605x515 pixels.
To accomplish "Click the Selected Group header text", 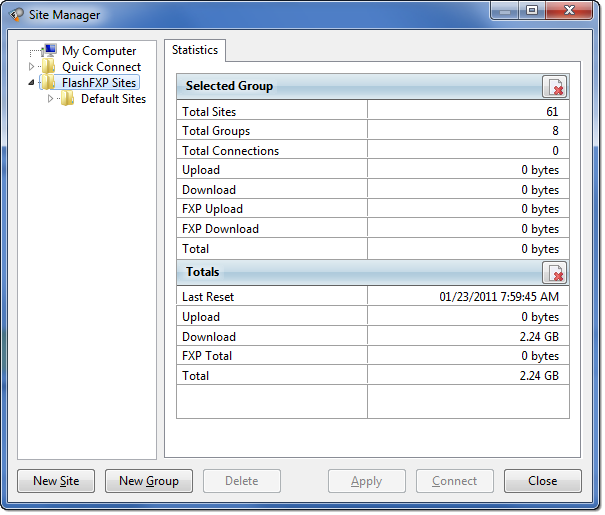I will tap(230, 86).
